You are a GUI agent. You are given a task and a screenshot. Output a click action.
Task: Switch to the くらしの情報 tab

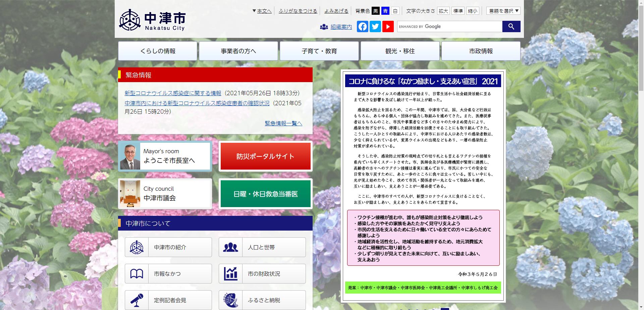(157, 51)
